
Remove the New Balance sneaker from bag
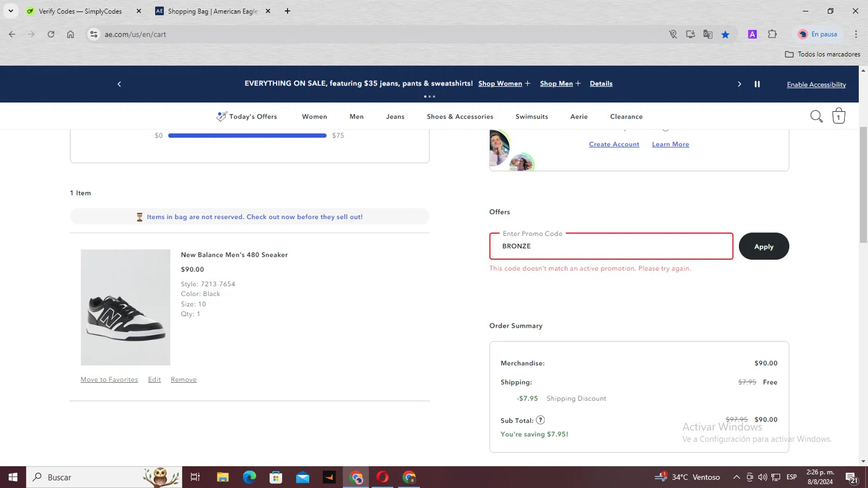click(183, 380)
